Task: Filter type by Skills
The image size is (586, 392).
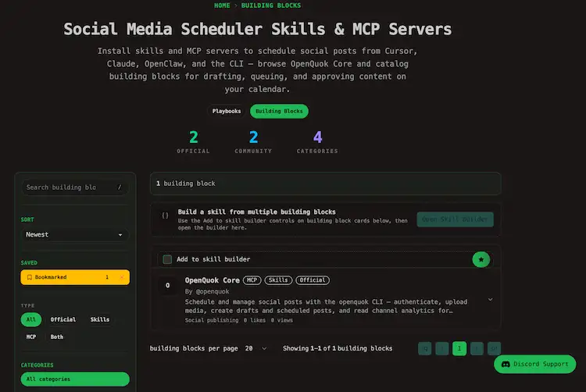Action: [x=100, y=319]
